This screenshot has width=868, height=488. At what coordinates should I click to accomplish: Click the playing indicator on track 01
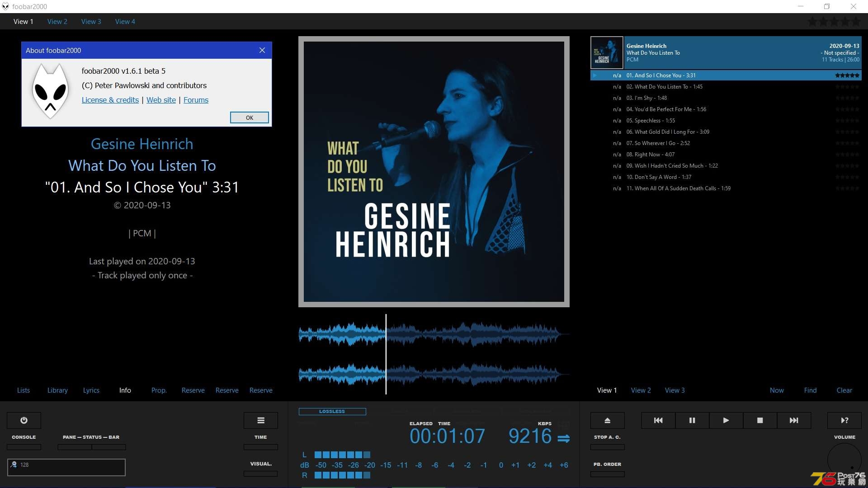pyautogui.click(x=595, y=75)
